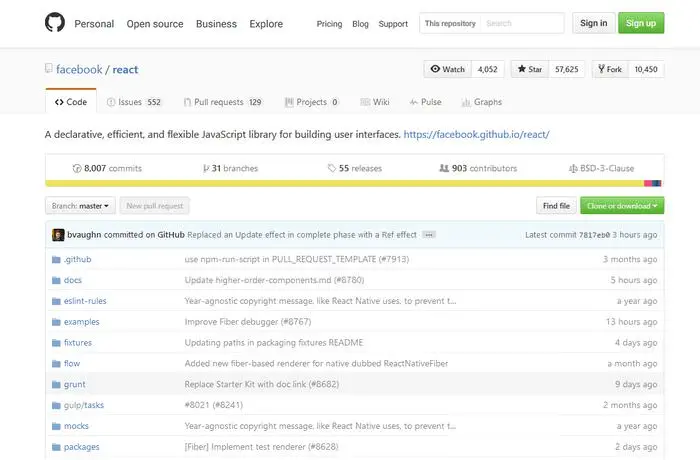Viewport: 700px width, 460px height.
Task: Open the Issues tab
Action: click(x=134, y=102)
